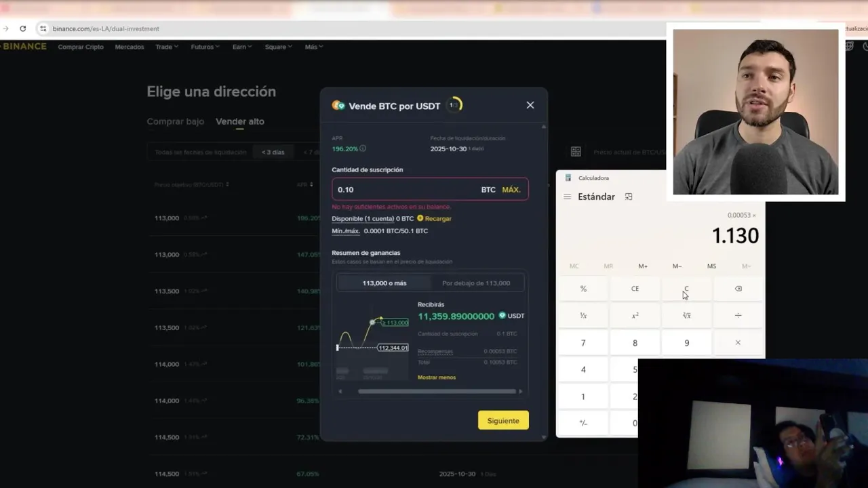Switch to the Vender alto tab
Image resolution: width=868 pixels, height=488 pixels.
pos(240,121)
